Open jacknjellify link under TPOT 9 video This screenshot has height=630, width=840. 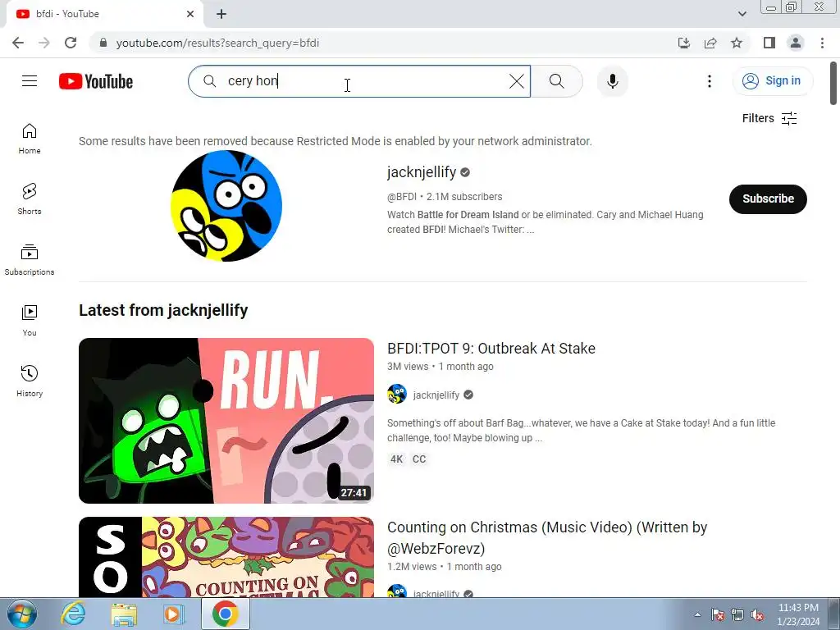pos(436,395)
